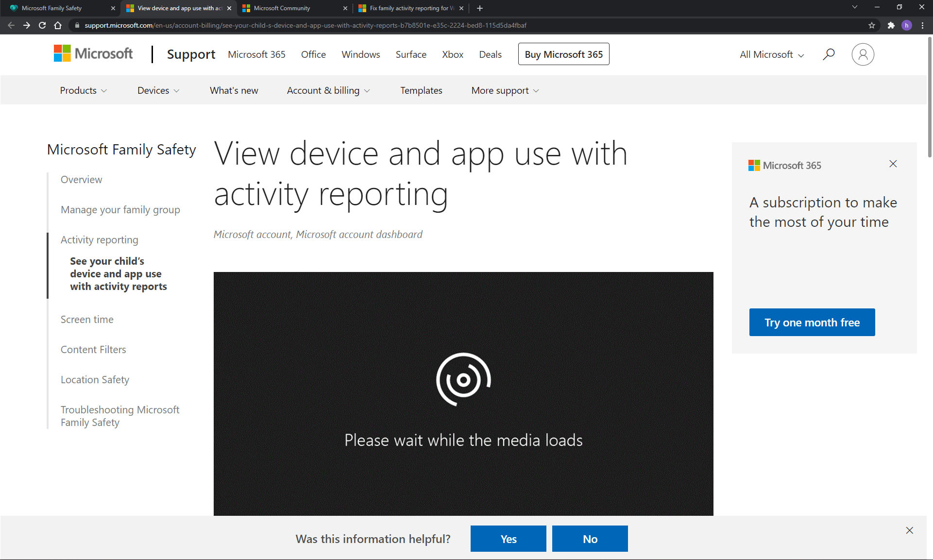Viewport: 933px width, 560px height.
Task: Expand the More support menu
Action: (505, 90)
